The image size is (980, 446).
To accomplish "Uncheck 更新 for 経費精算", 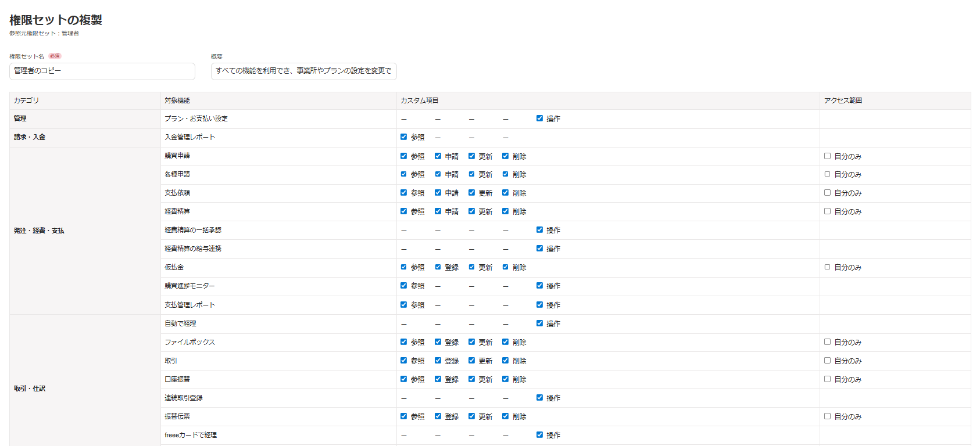I will pyautogui.click(x=471, y=211).
